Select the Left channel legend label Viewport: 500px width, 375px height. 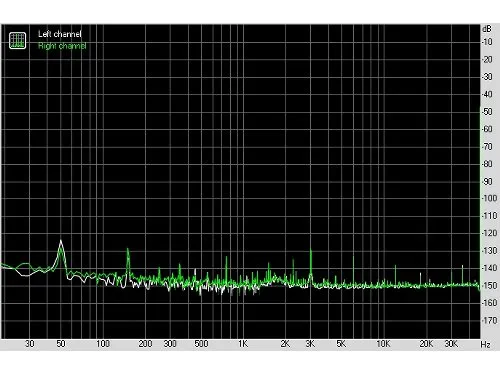tap(60, 34)
